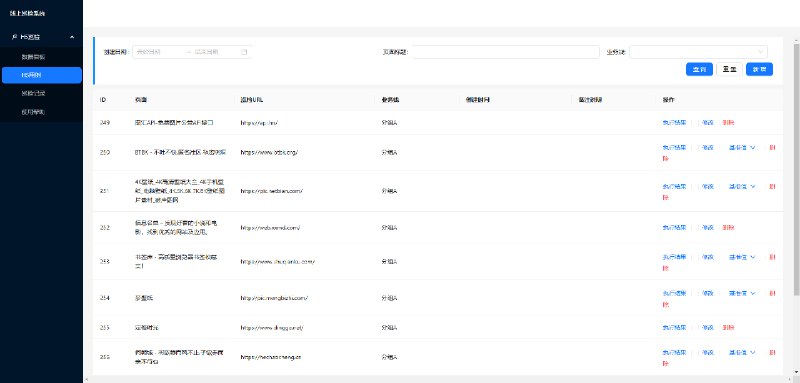Open the 业务线 select dropdown
Screen dimensions: 800x383
point(698,52)
